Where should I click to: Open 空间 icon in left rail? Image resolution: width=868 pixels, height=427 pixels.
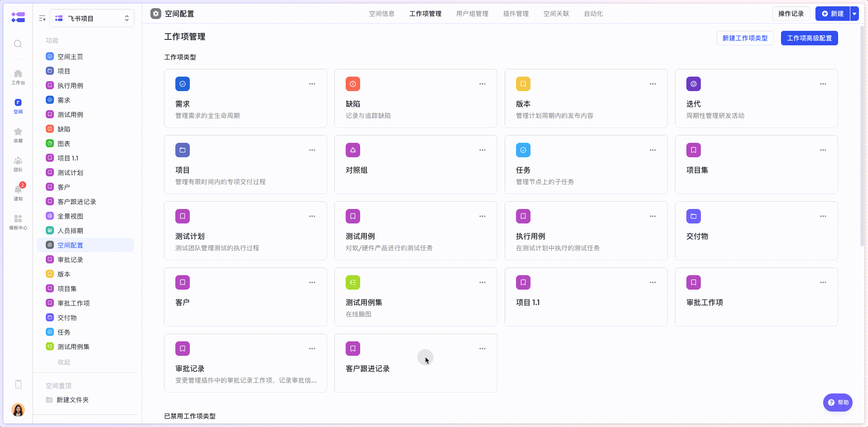18,106
